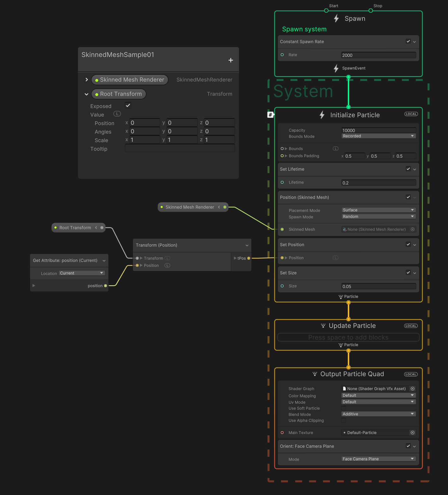
Task: Click the lightning icon on Initialize Particle header
Action: tap(322, 115)
